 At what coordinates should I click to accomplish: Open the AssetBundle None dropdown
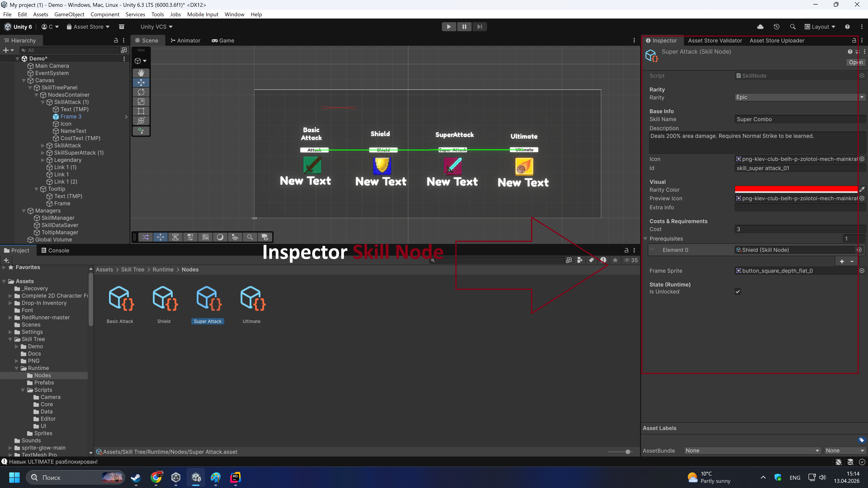[x=752, y=451]
